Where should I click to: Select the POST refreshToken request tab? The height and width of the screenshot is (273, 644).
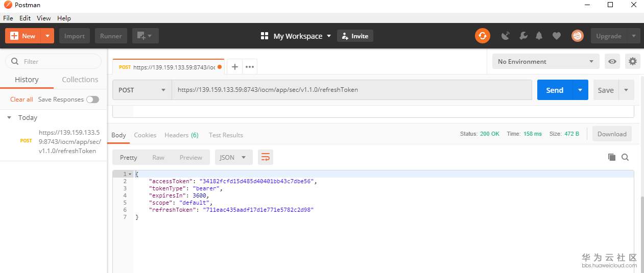click(x=168, y=67)
